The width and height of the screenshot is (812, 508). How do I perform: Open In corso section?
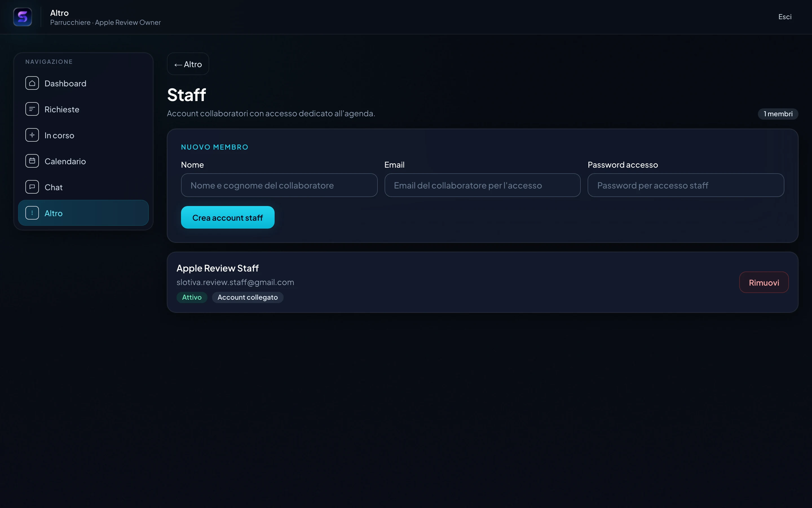(x=83, y=135)
